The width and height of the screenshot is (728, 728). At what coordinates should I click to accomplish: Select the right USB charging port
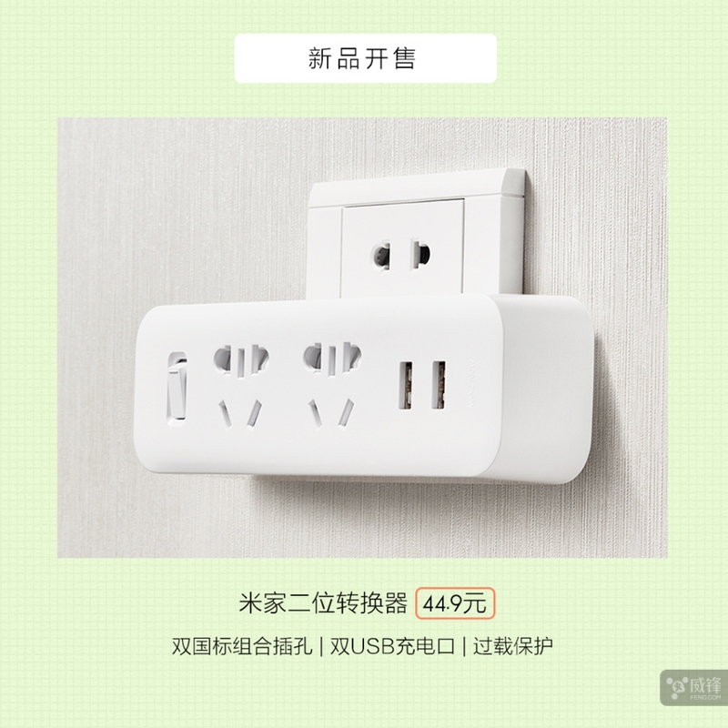(439, 385)
